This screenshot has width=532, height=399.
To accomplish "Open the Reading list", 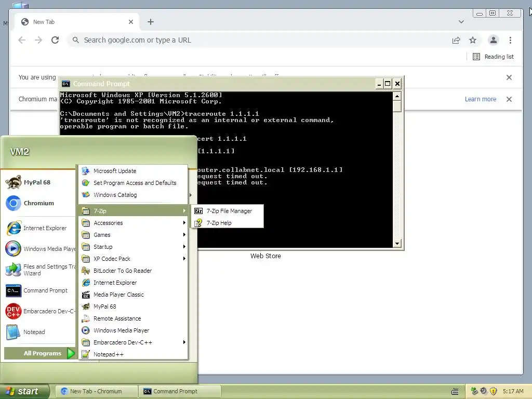I will pyautogui.click(x=494, y=57).
